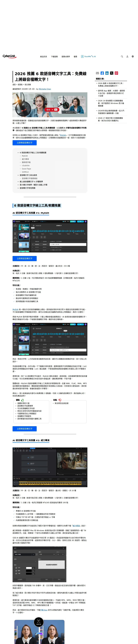Jump to Good Tape in the contents list
This screenshot has width=138, height=644.
tap(27, 169)
